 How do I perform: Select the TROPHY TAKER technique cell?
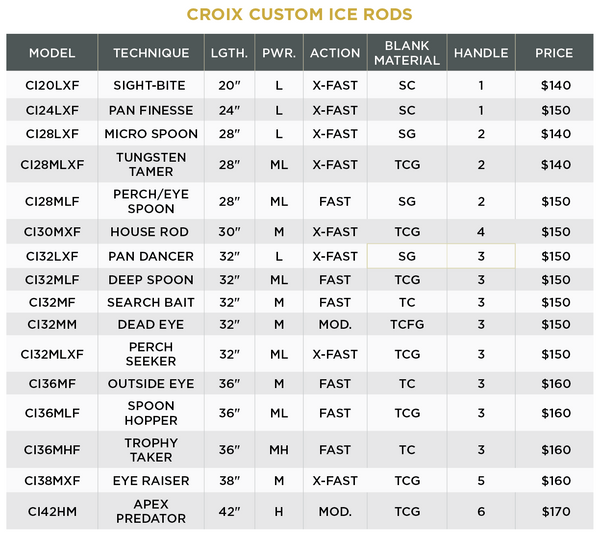tap(151, 450)
